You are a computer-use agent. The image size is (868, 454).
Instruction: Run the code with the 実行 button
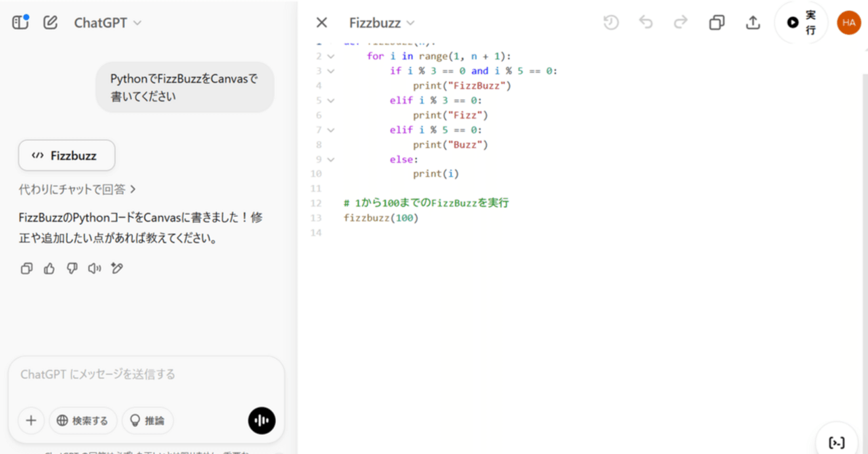801,22
